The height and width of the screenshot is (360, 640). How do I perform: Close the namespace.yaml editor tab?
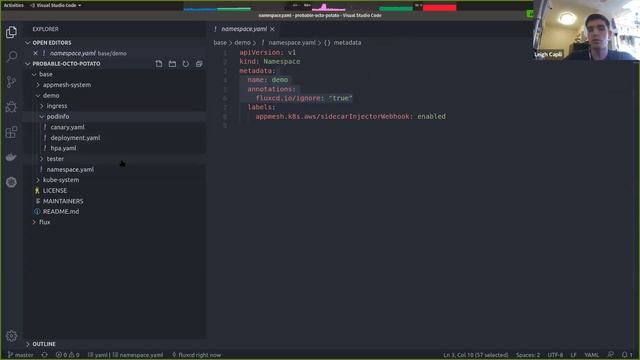pyautogui.click(x=272, y=29)
